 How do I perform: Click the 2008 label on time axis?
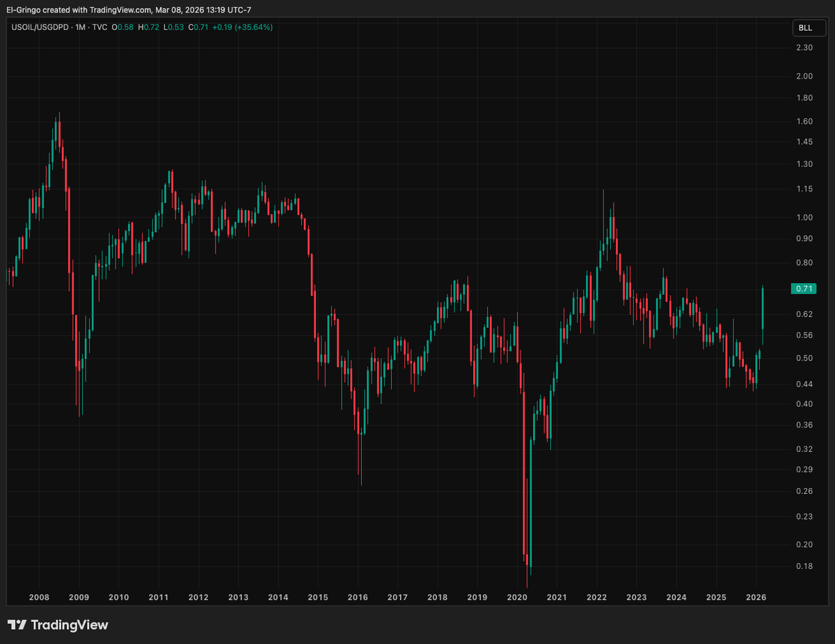tap(39, 597)
